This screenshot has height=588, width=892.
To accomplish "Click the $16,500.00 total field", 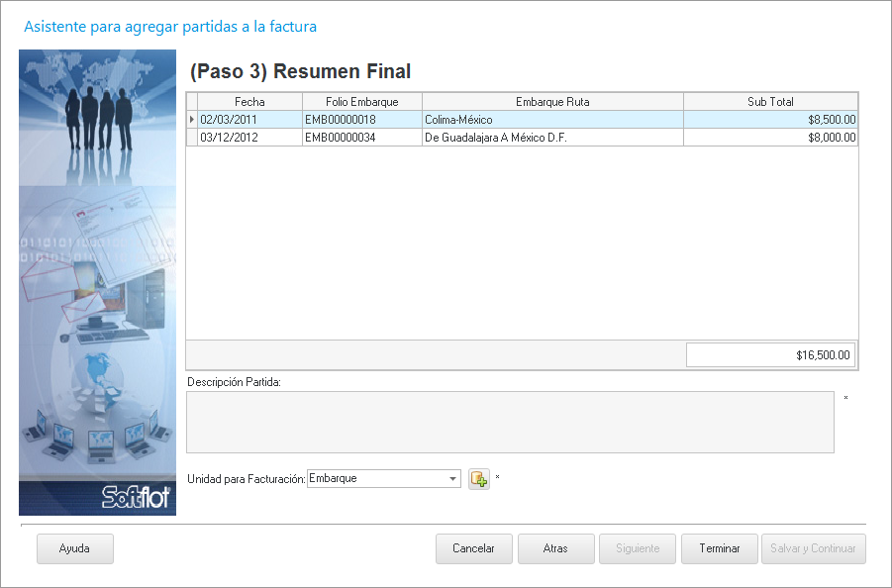I will 771,355.
